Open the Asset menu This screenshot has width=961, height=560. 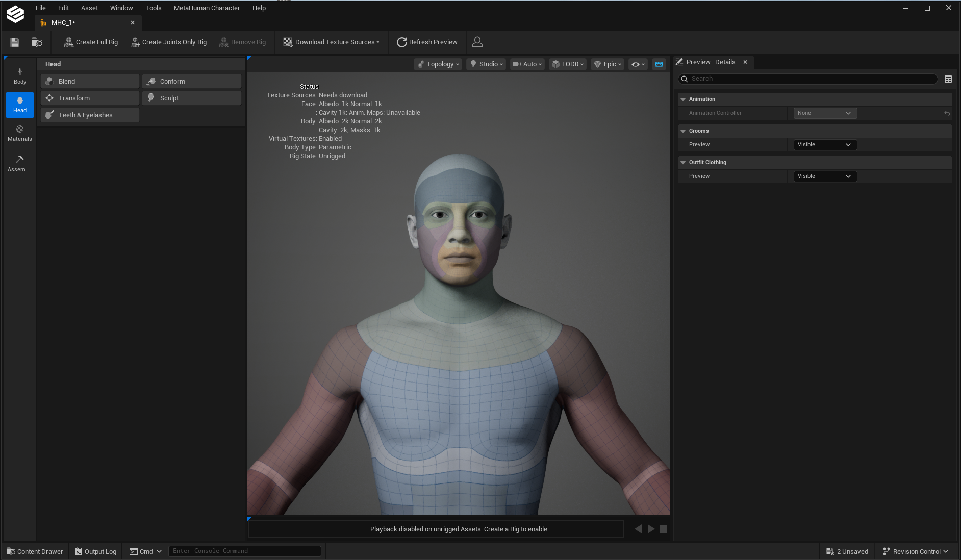pos(89,8)
